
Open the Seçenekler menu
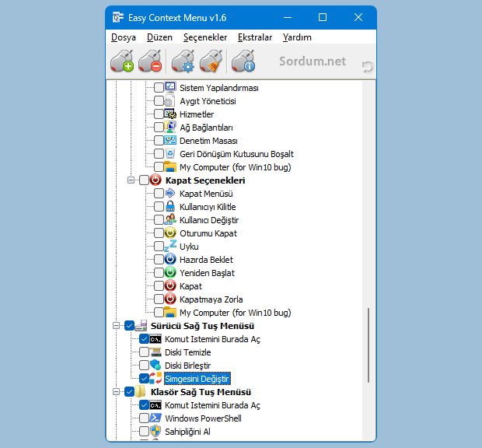tap(205, 37)
